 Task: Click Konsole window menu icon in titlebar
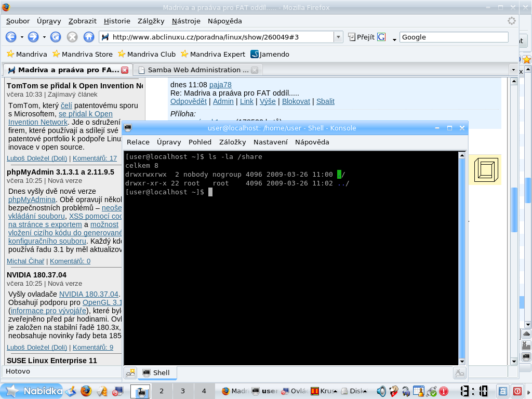(128, 128)
